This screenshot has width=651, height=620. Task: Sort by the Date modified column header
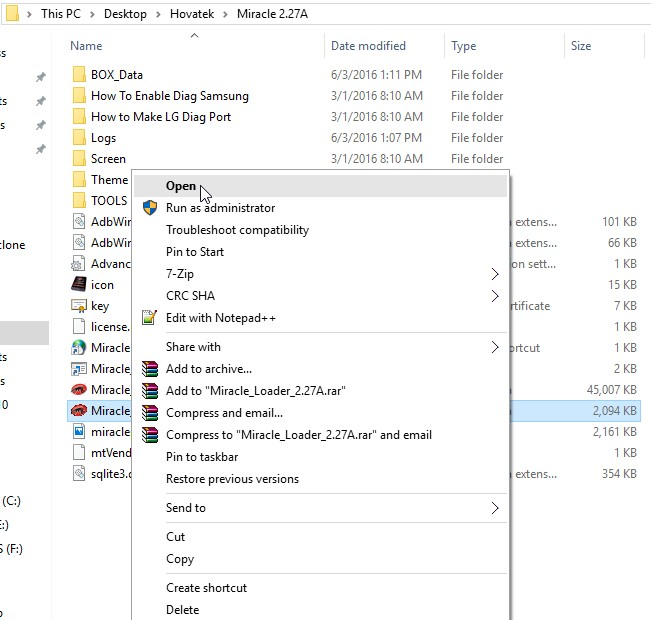click(x=368, y=46)
